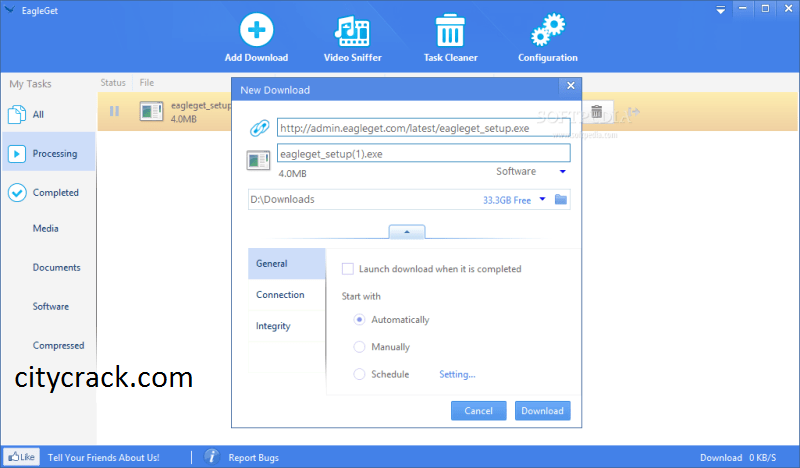Click the My Tasks sidebar heading

click(30, 84)
